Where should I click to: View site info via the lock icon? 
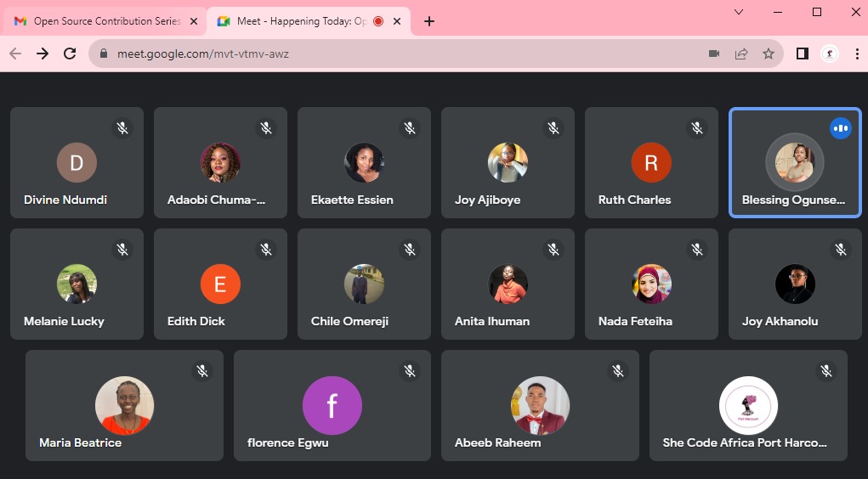pyautogui.click(x=103, y=54)
